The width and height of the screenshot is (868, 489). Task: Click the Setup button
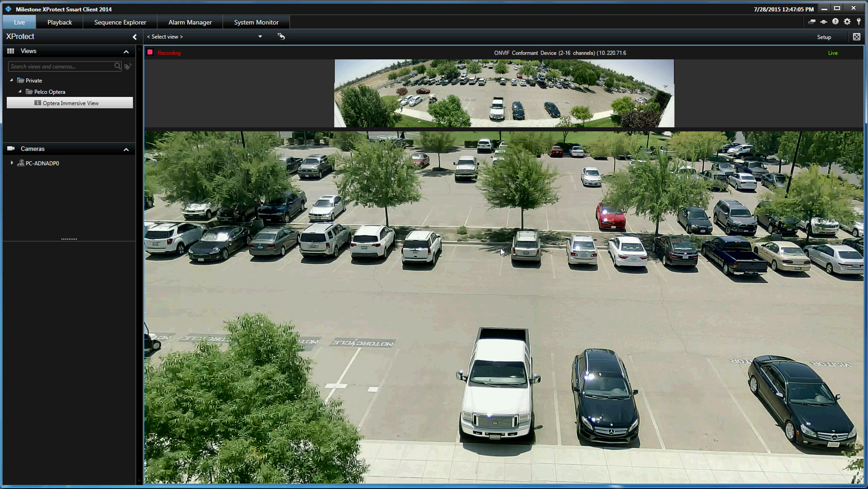[824, 37]
